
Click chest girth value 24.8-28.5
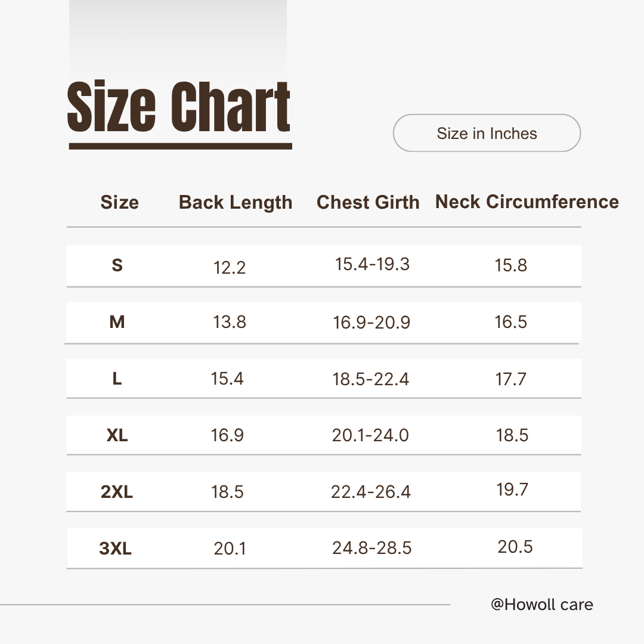[371, 548]
